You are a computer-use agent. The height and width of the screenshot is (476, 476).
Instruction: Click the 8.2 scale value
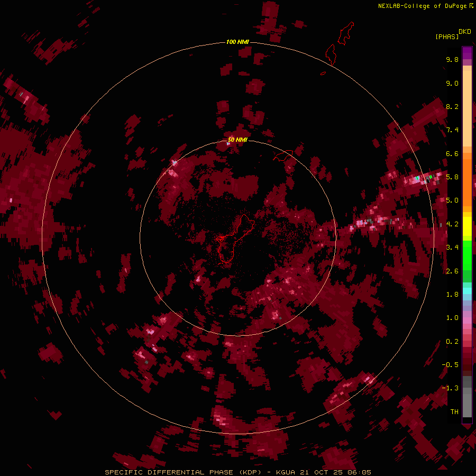[x=452, y=106]
